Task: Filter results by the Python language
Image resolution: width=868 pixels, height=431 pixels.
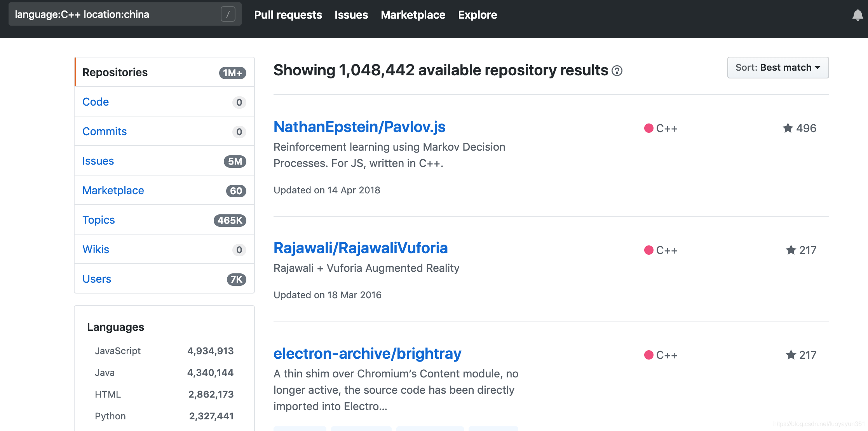Action: coord(110,416)
